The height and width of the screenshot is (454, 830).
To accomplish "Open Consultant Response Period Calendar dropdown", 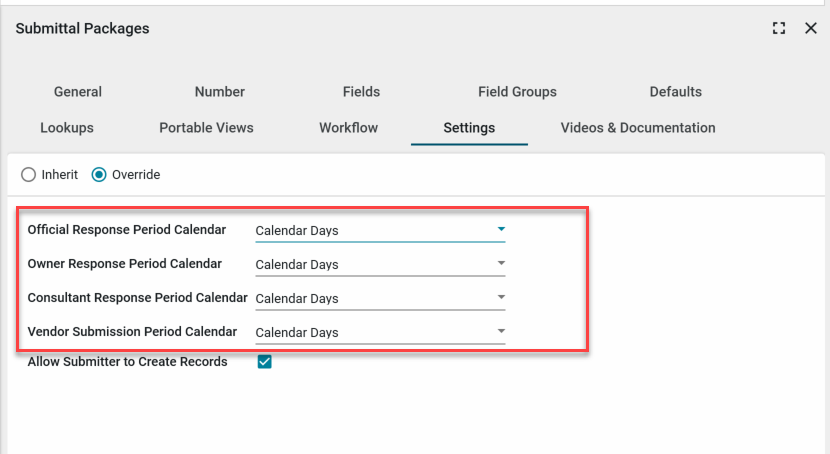I will [380, 299].
